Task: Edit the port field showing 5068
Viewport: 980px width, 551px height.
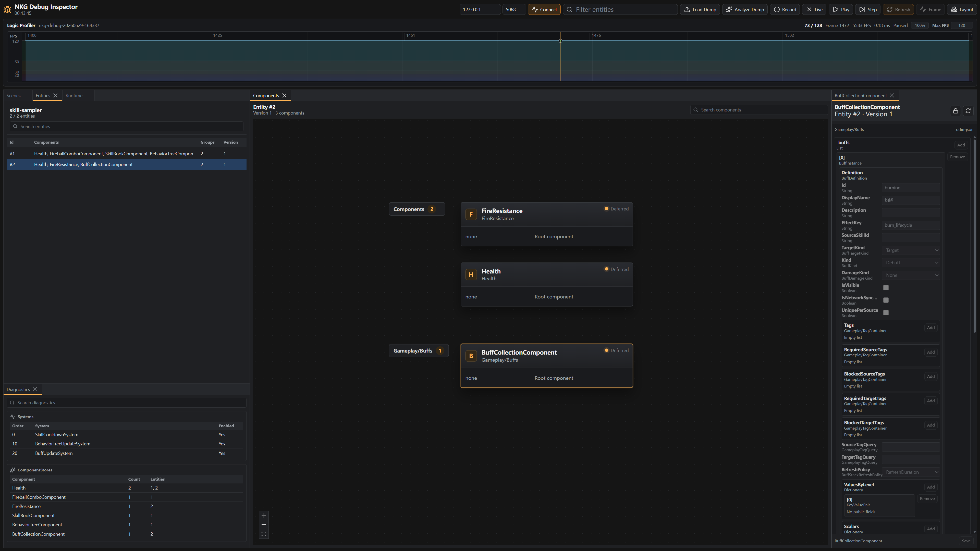Action: click(514, 9)
